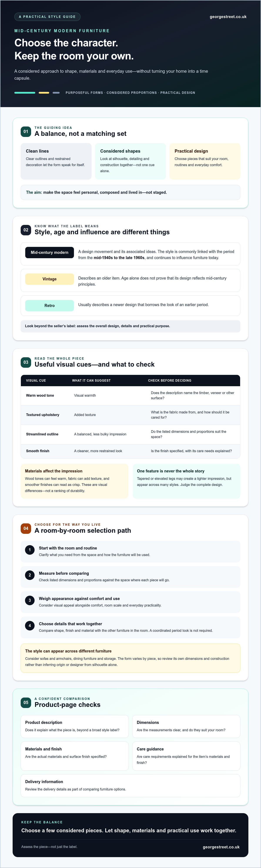
Task: Click the Check Before Deciding column header
Action: pos(170,380)
